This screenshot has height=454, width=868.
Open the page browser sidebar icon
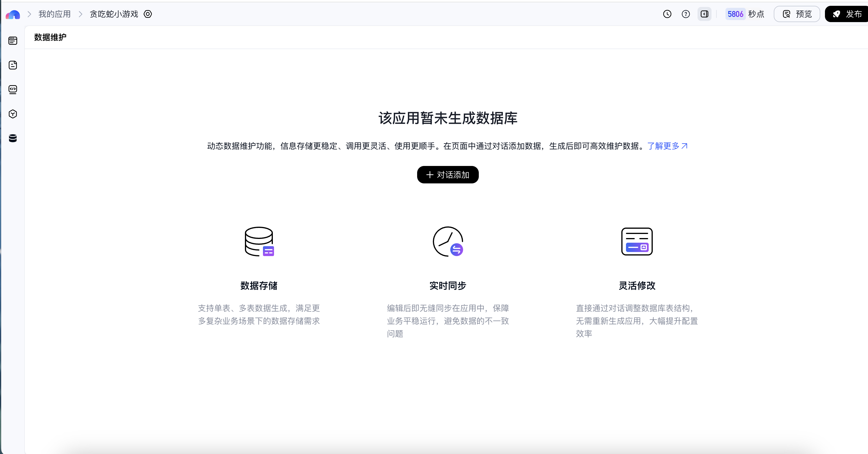click(x=13, y=41)
